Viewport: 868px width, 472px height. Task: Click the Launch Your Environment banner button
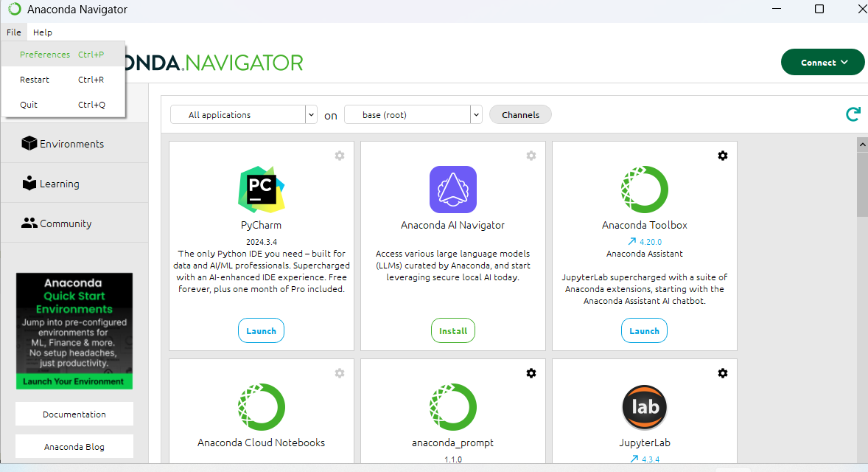point(74,381)
